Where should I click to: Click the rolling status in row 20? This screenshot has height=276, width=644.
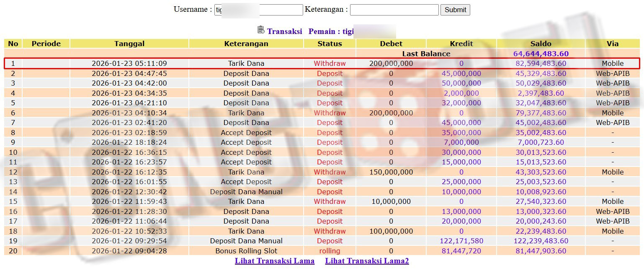click(x=330, y=251)
